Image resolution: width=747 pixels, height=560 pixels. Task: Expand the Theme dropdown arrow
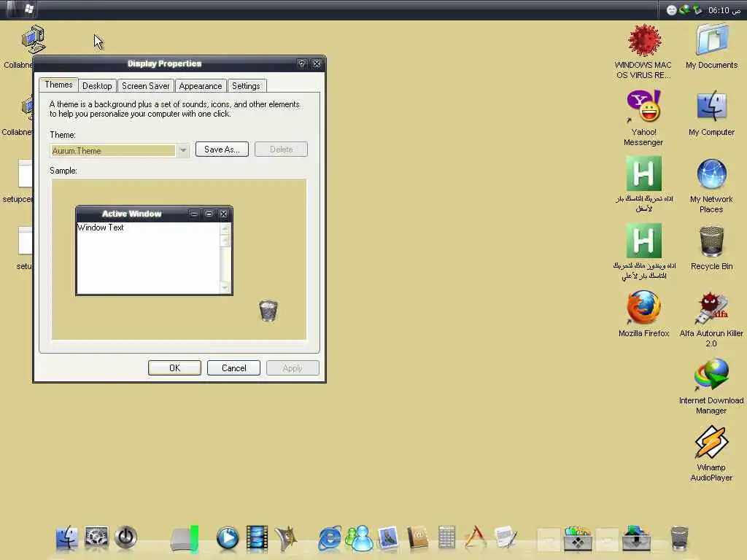(x=183, y=150)
